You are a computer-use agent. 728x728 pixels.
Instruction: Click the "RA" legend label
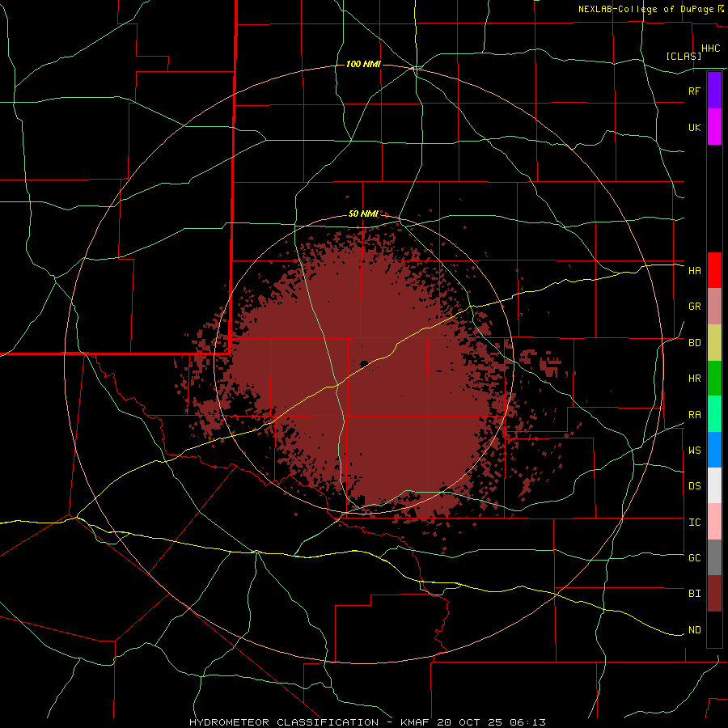(x=694, y=415)
